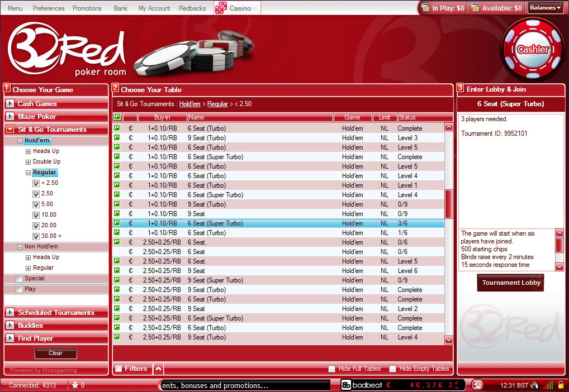
Task: Expand the Cash Games section
Action: pyautogui.click(x=10, y=103)
